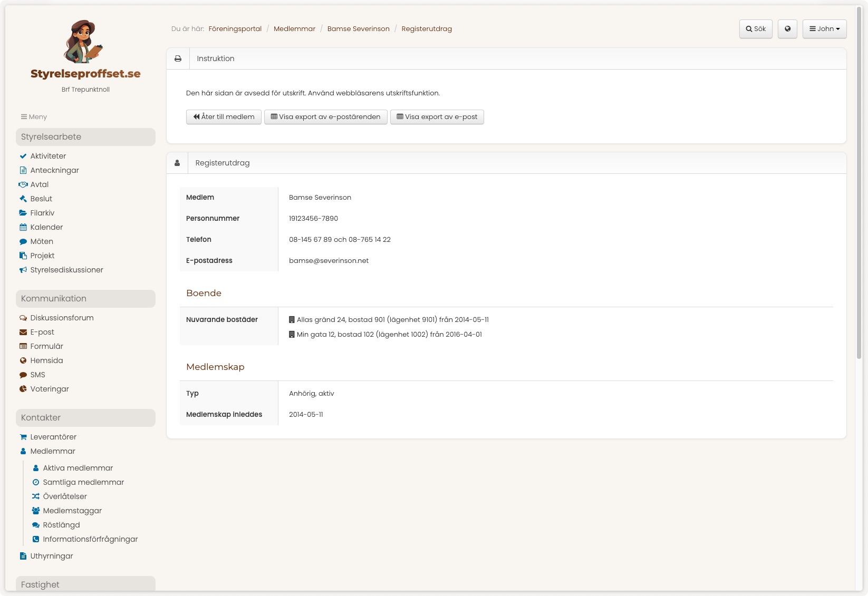The height and width of the screenshot is (596, 868).
Task: Click the Kalender calendar icon
Action: pyautogui.click(x=23, y=227)
